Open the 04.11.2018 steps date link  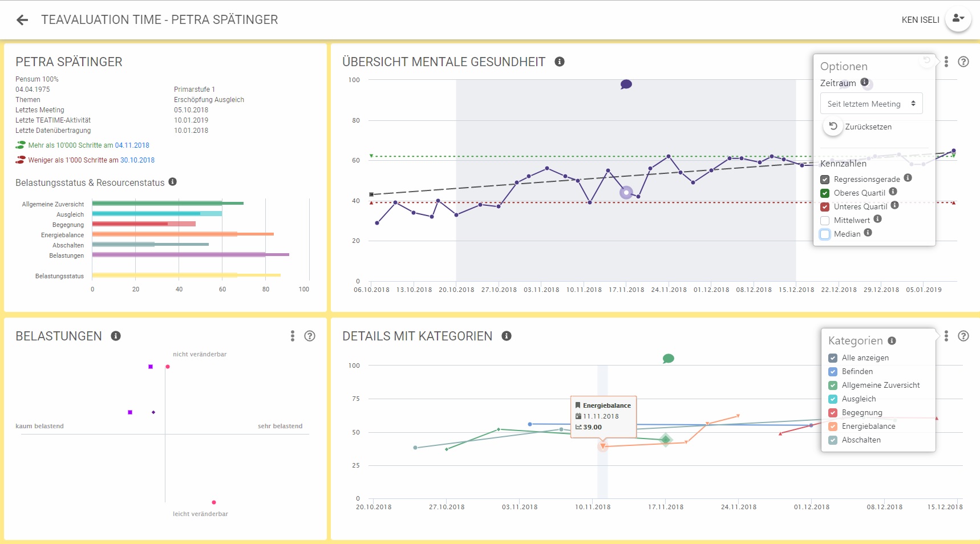[132, 145]
